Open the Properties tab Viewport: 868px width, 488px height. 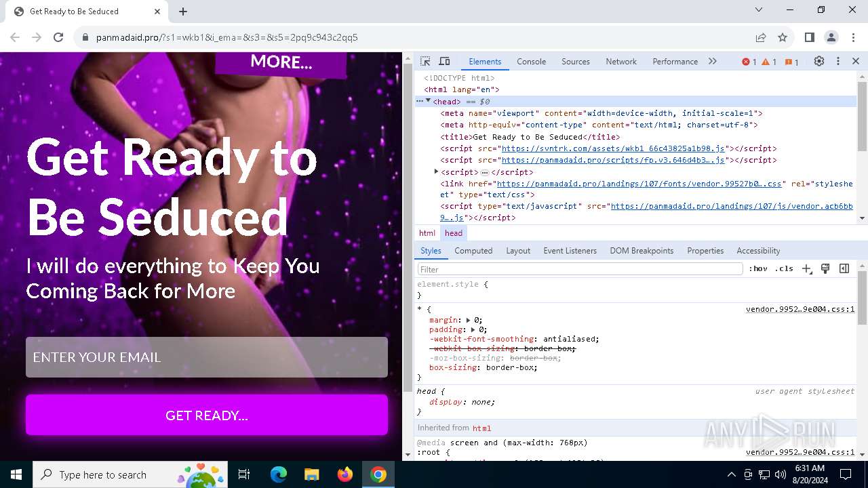[705, 251]
